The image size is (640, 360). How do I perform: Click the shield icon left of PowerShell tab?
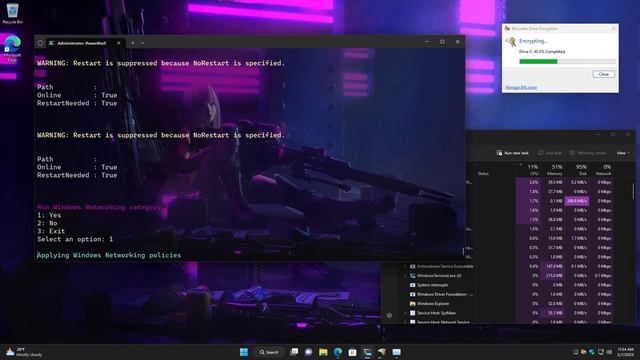pos(40,43)
